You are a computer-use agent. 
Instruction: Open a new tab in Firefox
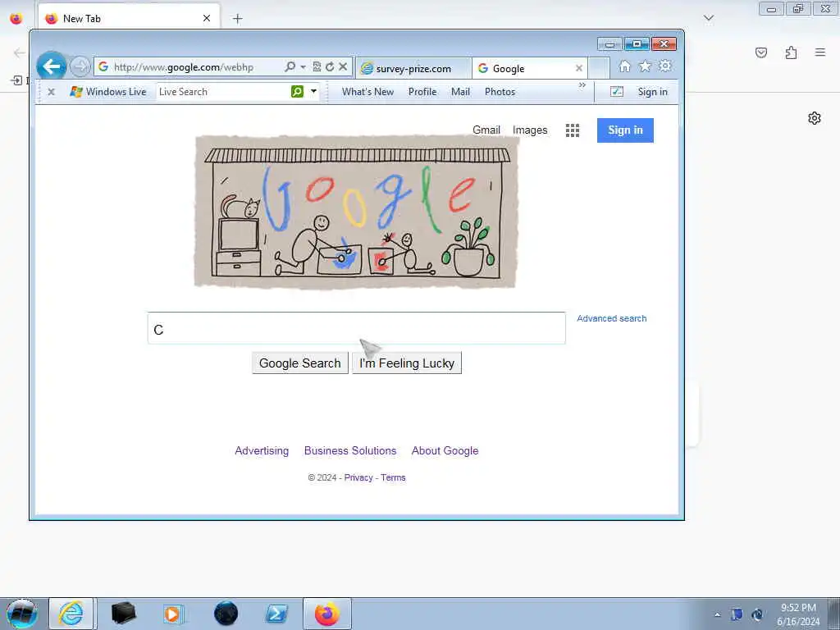237,19
